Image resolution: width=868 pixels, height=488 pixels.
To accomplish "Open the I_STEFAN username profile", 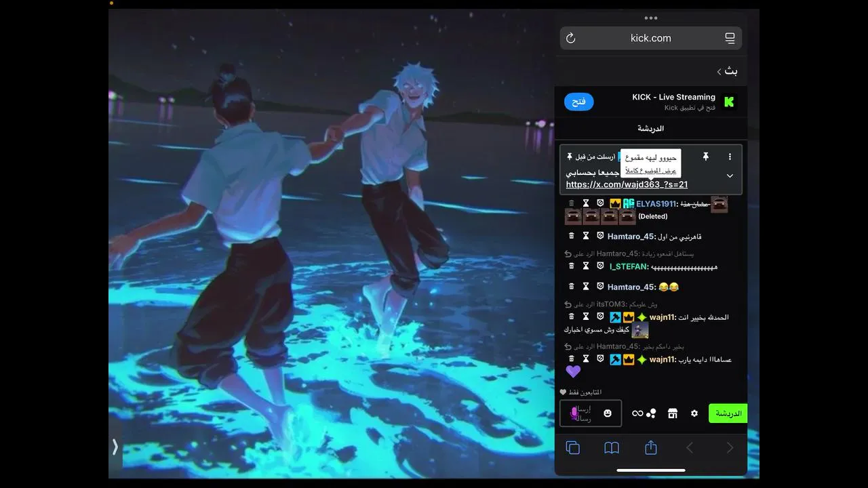I will 629,267.
